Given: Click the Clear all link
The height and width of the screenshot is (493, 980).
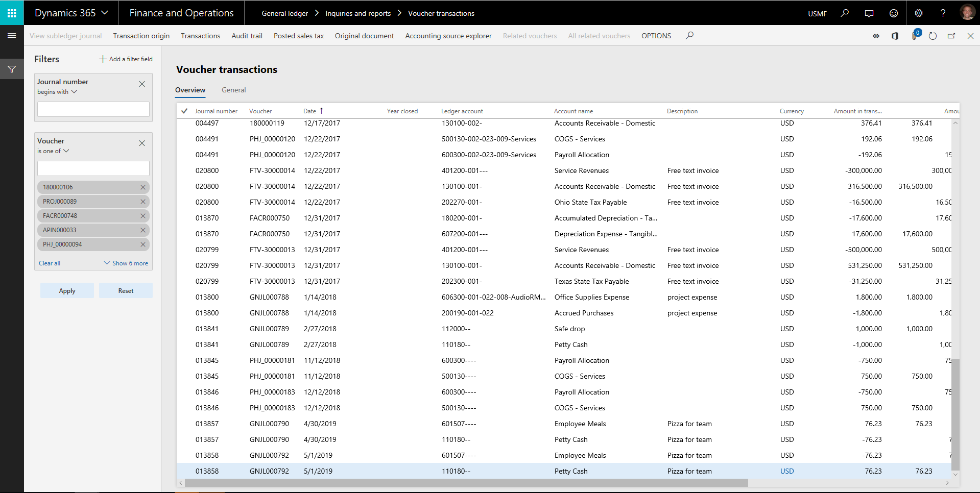Looking at the screenshot, I should point(49,263).
